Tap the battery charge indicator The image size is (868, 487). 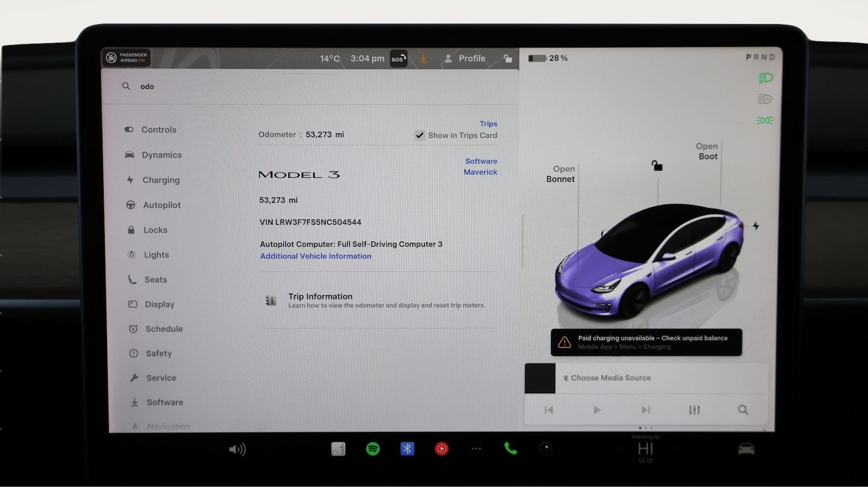tap(537, 58)
